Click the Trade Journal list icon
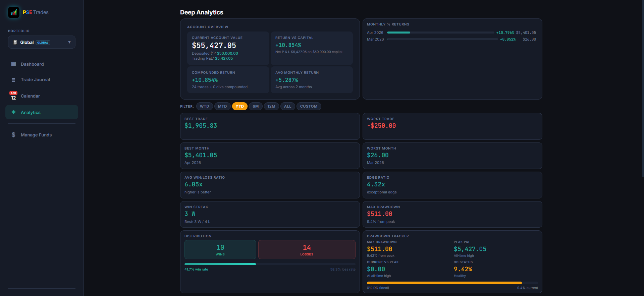 click(x=13, y=80)
